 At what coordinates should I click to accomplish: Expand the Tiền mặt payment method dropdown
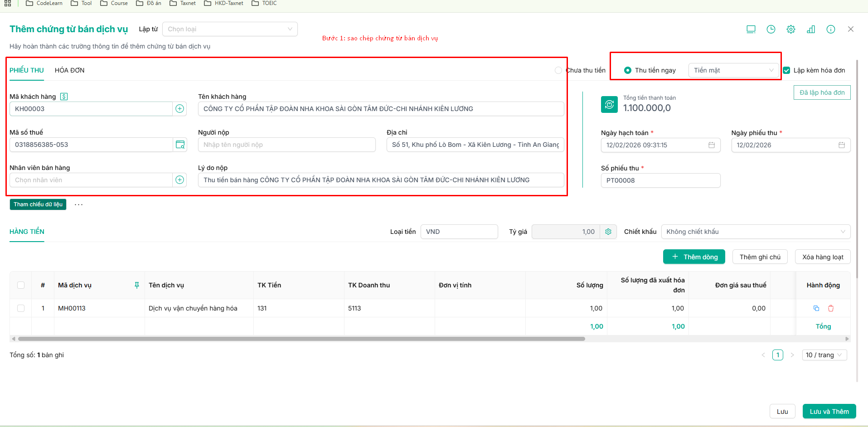tap(733, 70)
